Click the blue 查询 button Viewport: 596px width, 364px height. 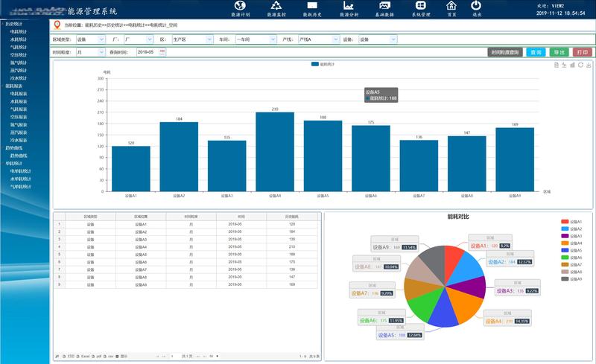(x=535, y=52)
